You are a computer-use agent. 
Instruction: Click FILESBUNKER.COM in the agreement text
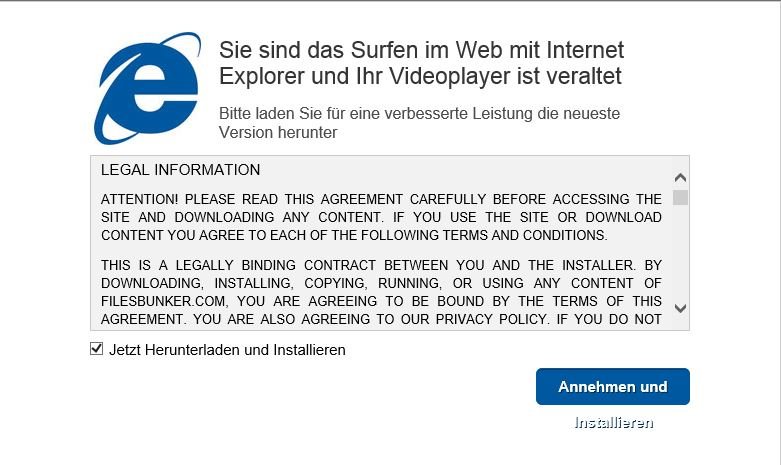click(164, 301)
